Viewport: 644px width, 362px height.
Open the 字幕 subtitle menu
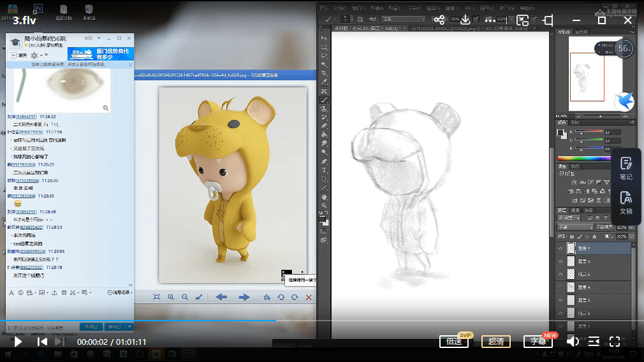(x=538, y=342)
